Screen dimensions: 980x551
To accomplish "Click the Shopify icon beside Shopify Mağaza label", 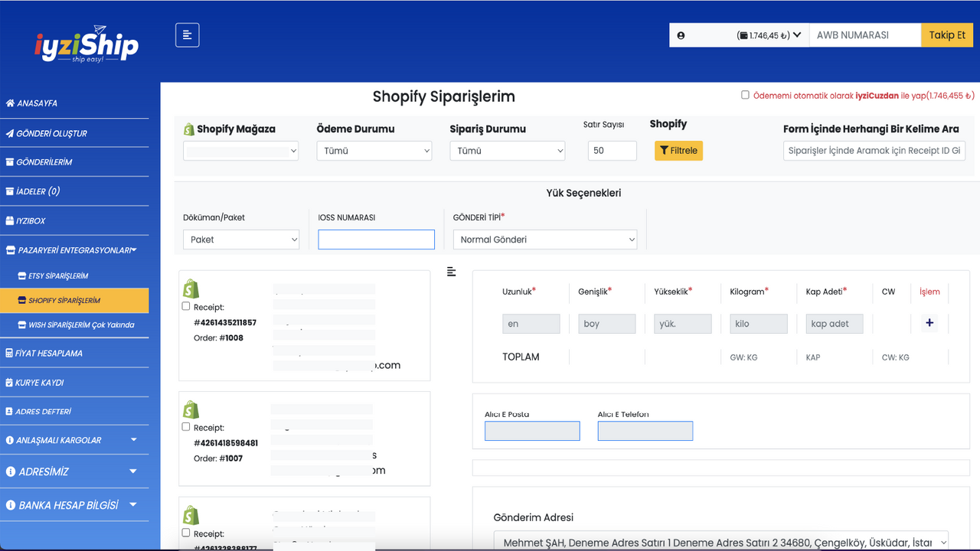I will tap(189, 129).
